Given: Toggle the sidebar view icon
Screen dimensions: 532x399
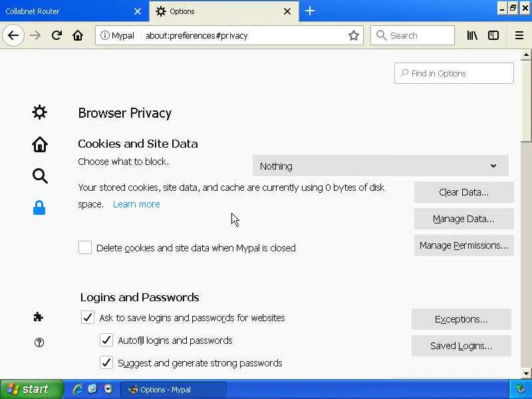Looking at the screenshot, I should point(493,35).
